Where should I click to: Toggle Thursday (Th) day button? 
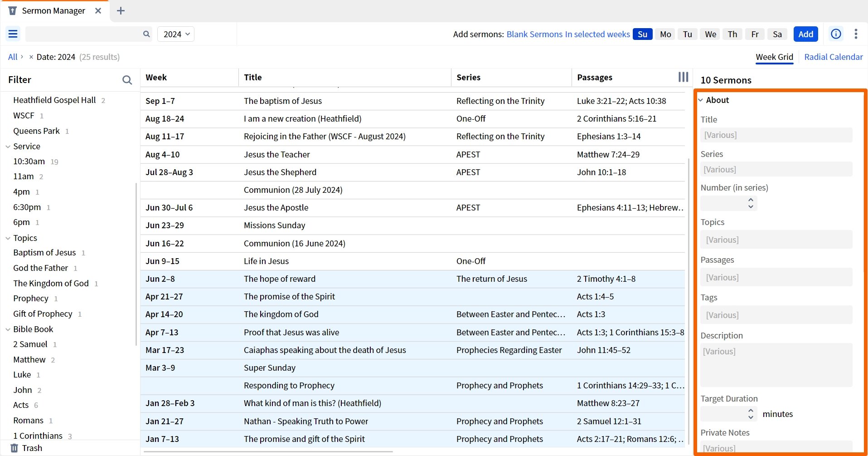(732, 34)
